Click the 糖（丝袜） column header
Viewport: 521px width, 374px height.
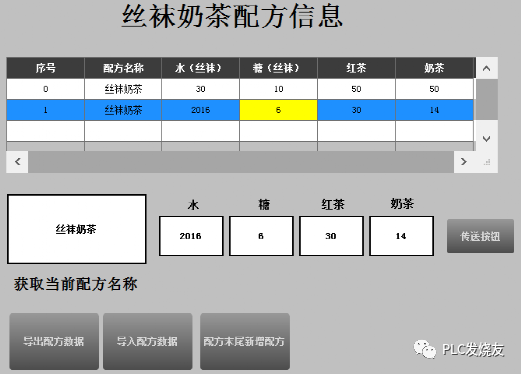(278, 68)
